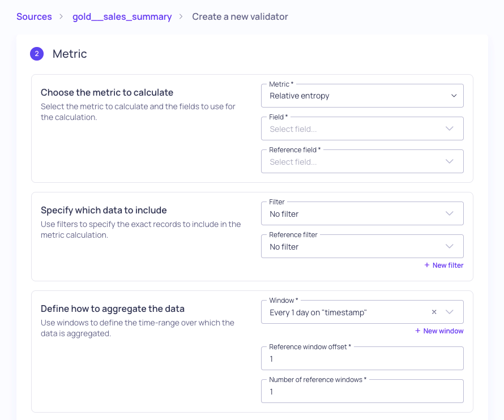The width and height of the screenshot is (504, 420).
Task: Click the Create a new validator breadcrumb
Action: click(x=240, y=17)
